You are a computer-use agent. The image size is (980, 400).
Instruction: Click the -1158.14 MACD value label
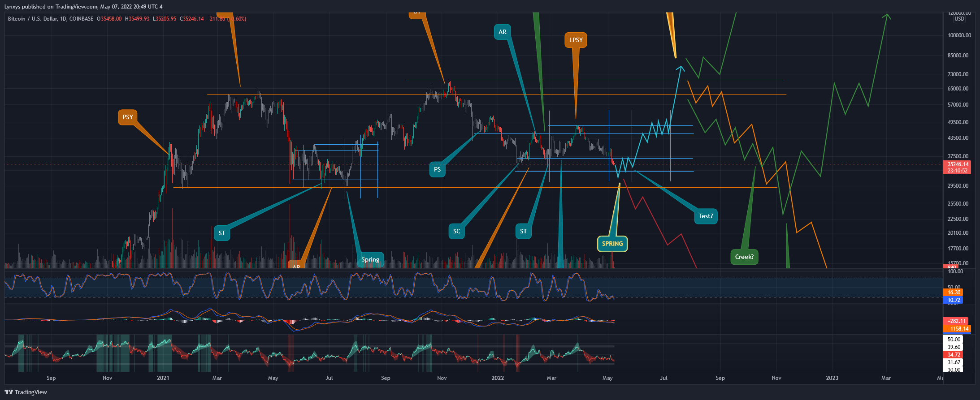coord(958,329)
